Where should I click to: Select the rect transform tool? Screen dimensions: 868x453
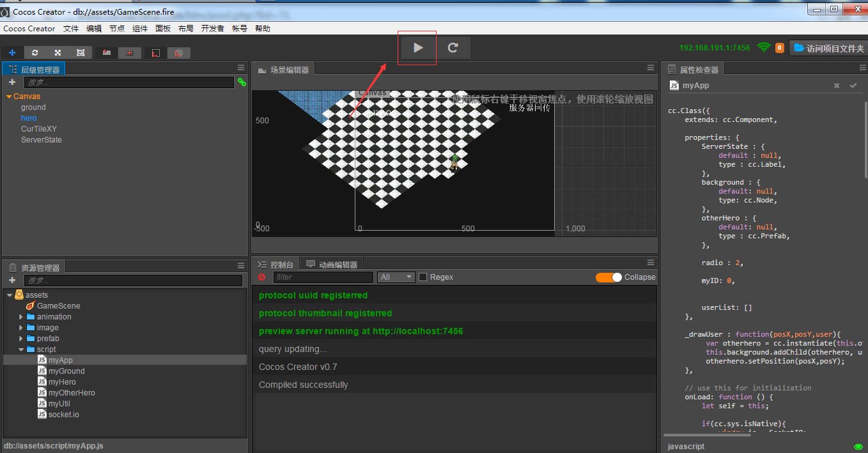pyautogui.click(x=81, y=52)
